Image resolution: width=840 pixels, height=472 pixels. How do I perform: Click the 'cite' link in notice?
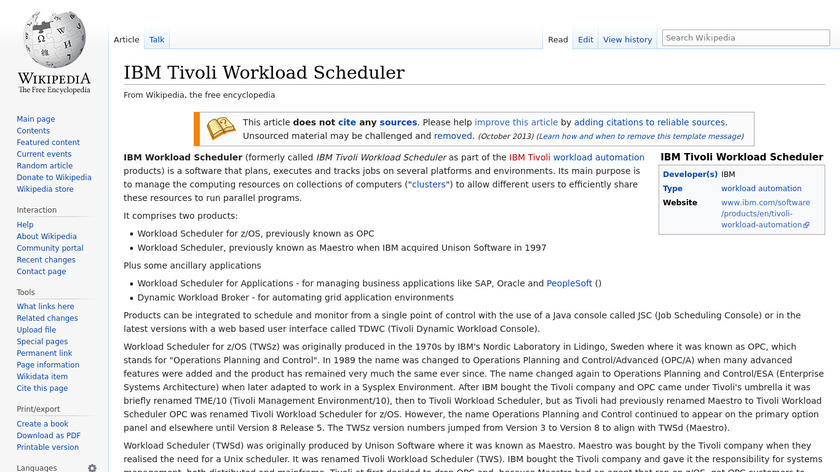(347, 122)
